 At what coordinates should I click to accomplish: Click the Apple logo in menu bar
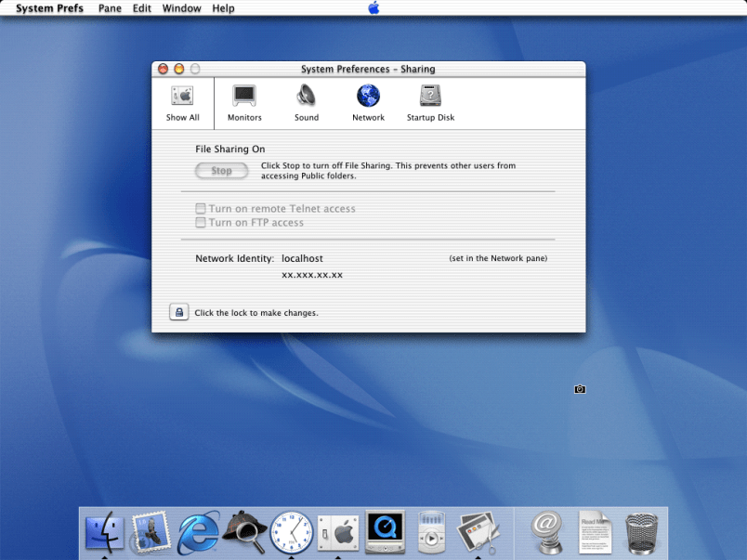[373, 8]
